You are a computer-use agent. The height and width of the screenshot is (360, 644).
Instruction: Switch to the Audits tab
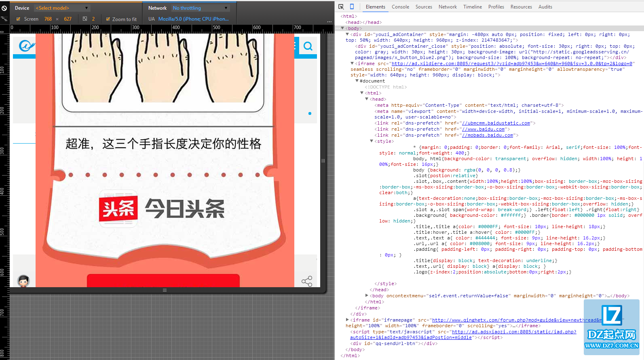point(545,7)
